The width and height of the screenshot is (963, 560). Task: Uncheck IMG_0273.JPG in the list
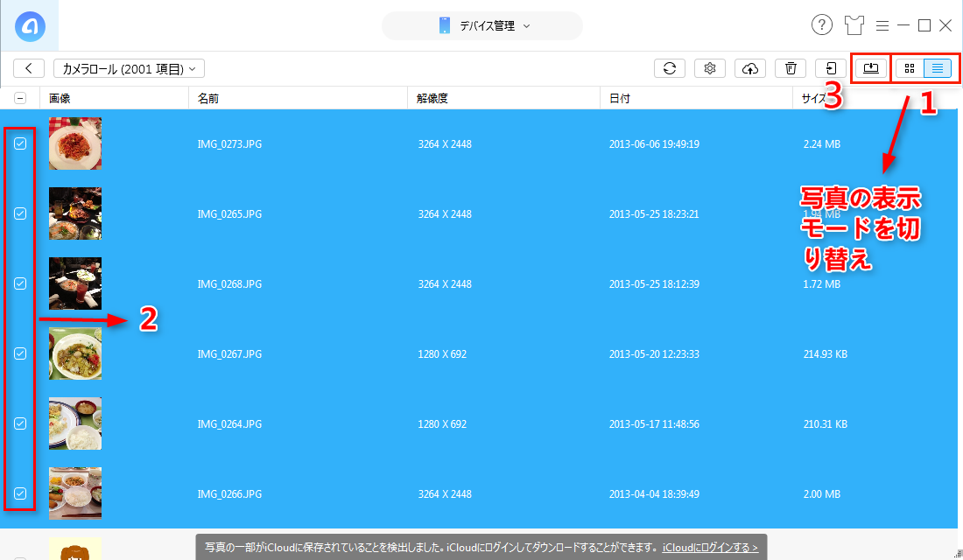20,143
